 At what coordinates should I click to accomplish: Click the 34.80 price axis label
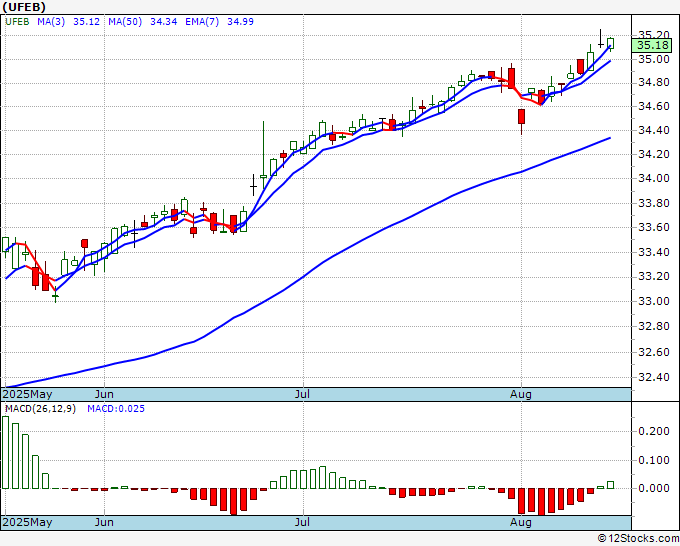[x=654, y=82]
